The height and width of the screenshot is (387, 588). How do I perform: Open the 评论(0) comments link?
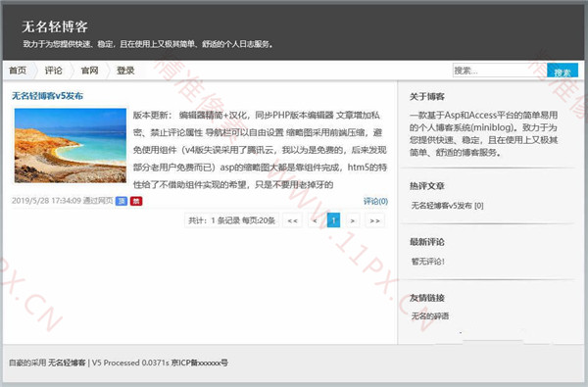click(x=375, y=201)
